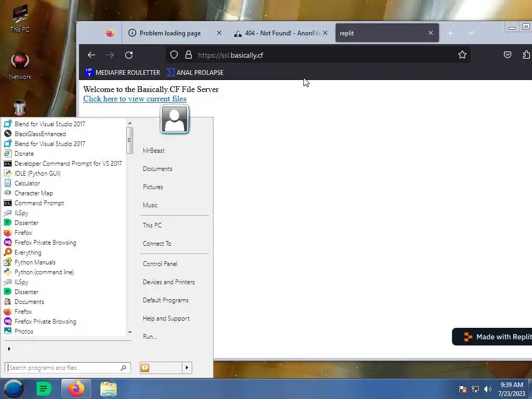Save page to Pocket
Viewport: 532px width, 399px height.
[507, 55]
